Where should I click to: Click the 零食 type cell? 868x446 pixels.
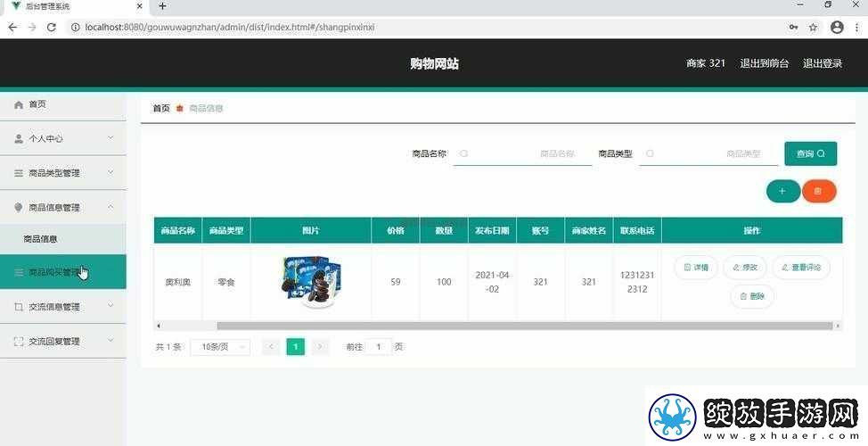click(x=226, y=282)
